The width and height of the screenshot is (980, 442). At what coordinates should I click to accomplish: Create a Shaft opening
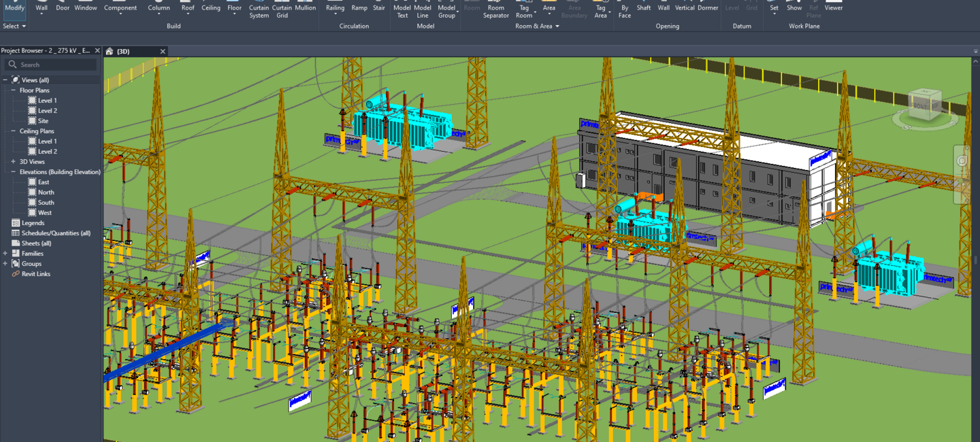tap(644, 7)
